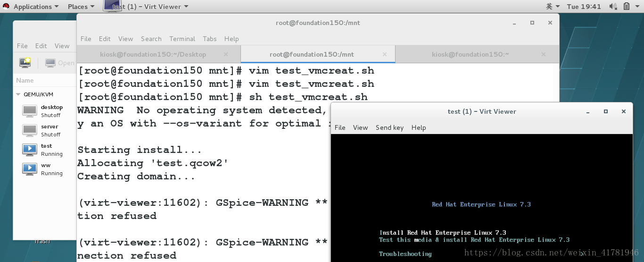Open File menu in Virtual Machine Manager
Image resolution: width=644 pixels, height=262 pixels.
click(x=22, y=46)
